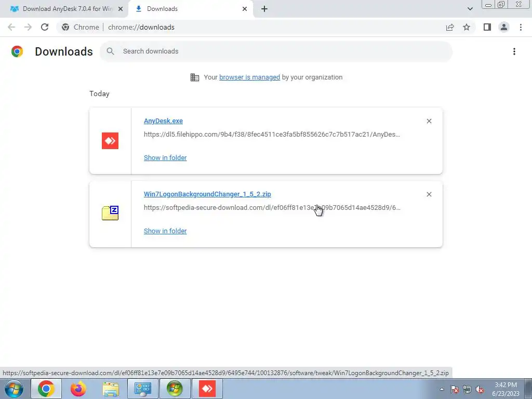Reload the page with the refresh icon
This screenshot has height=399, width=532.
45,27
